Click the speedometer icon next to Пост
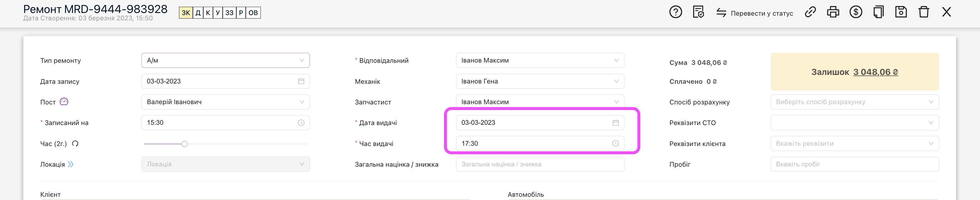Viewport: 980px width, 200px height. (64, 101)
